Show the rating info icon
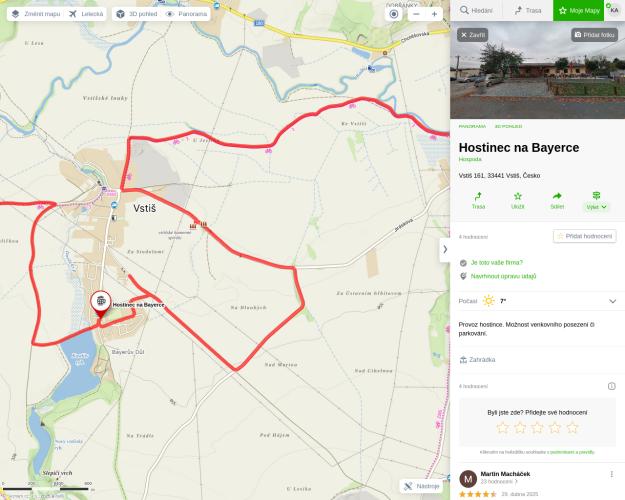625x500 pixels. tap(611, 386)
